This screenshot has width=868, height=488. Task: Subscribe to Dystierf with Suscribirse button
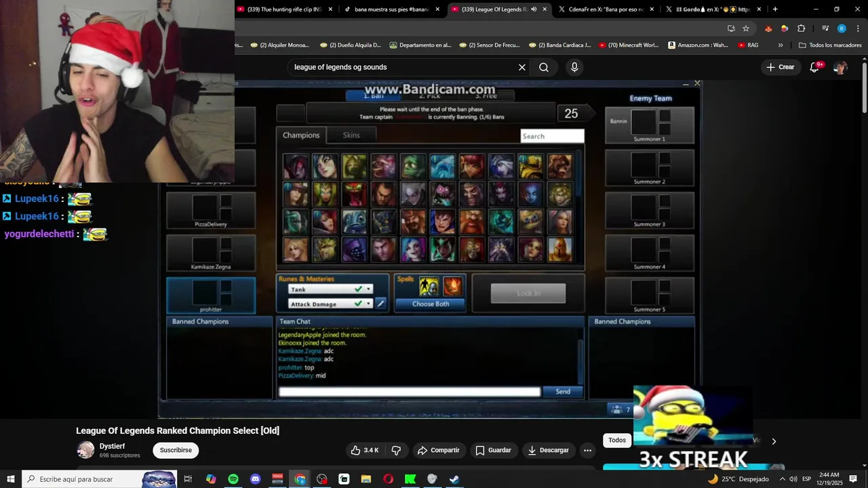[x=176, y=450]
